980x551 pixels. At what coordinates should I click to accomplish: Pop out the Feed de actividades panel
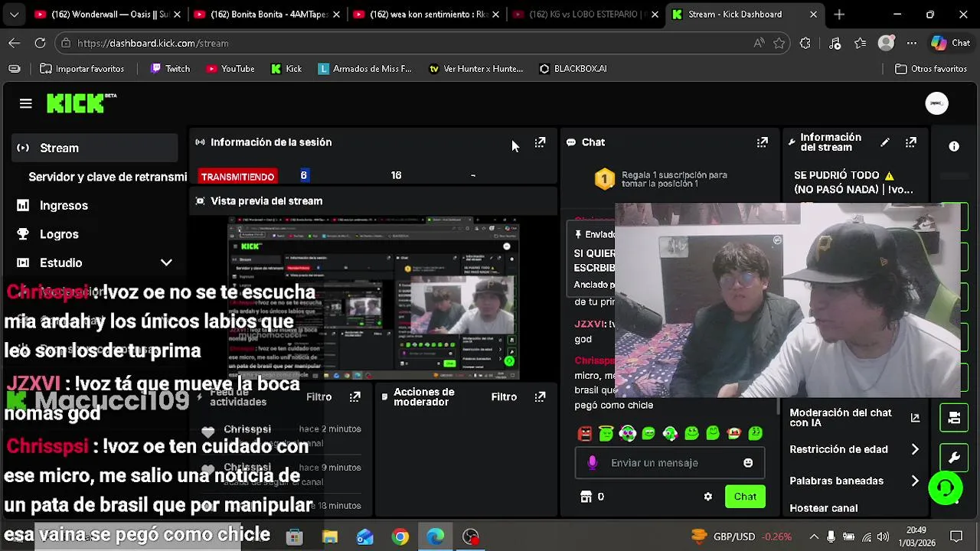(354, 396)
